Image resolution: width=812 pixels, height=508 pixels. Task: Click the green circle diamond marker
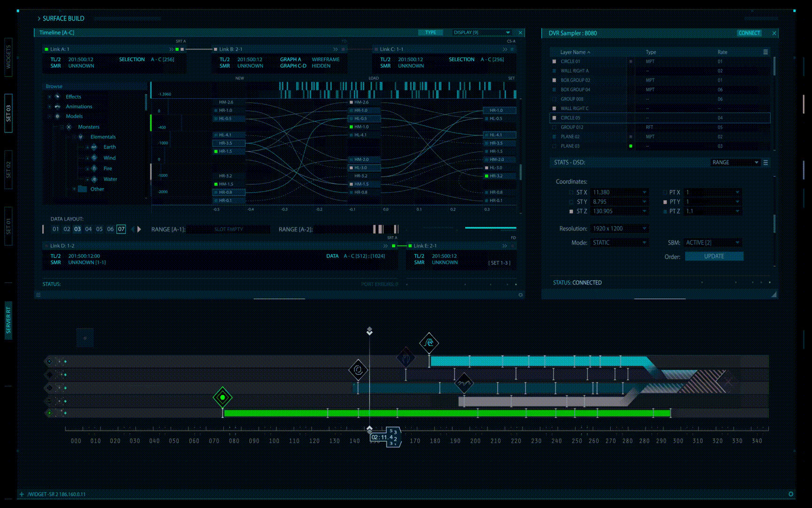point(222,397)
